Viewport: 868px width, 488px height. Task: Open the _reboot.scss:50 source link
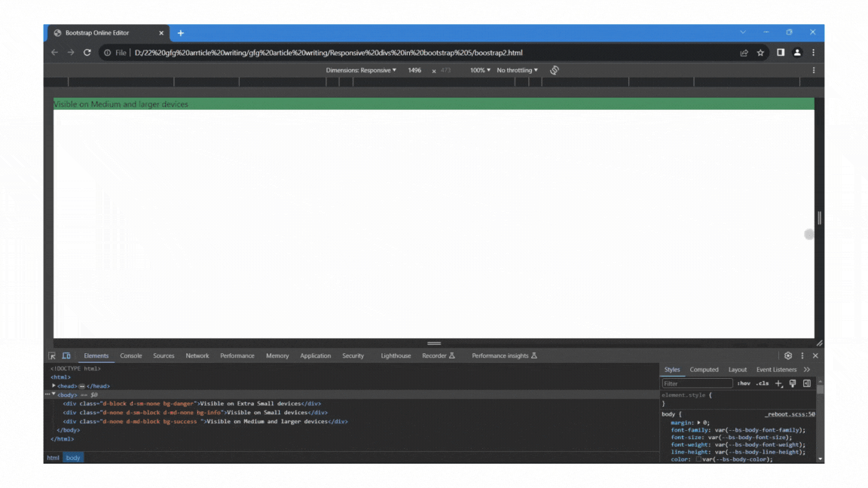(x=790, y=414)
